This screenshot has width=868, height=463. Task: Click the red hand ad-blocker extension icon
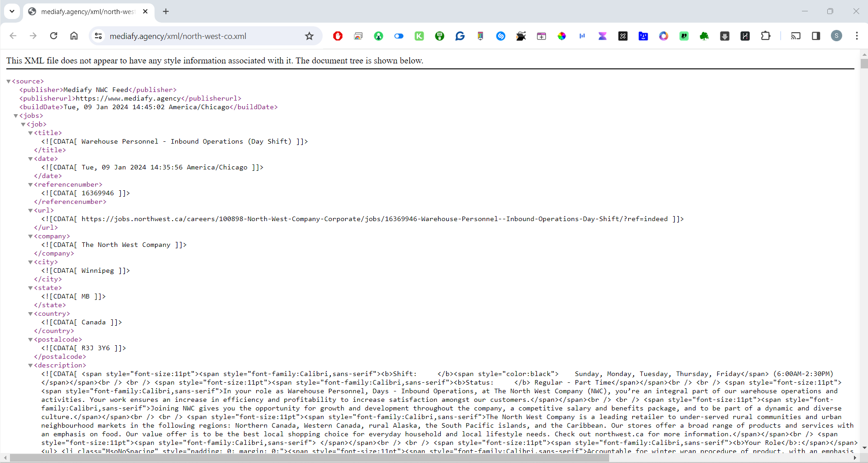[x=338, y=36]
